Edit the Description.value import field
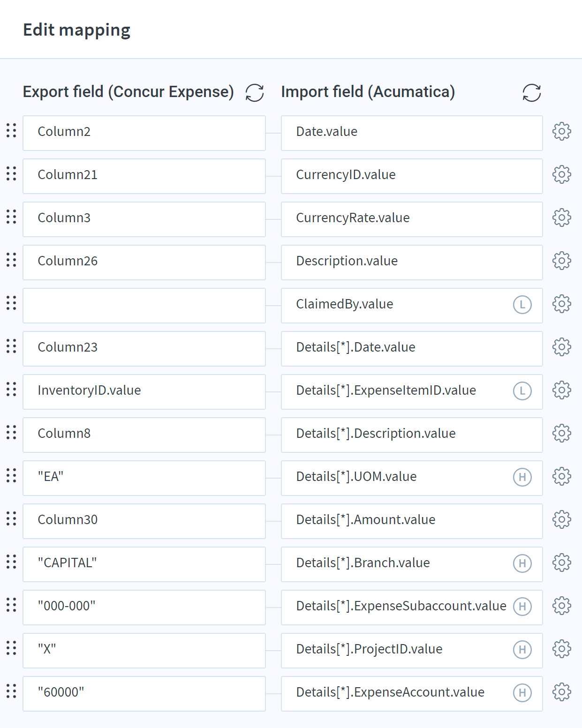This screenshot has height=728, width=582. pyautogui.click(x=412, y=263)
